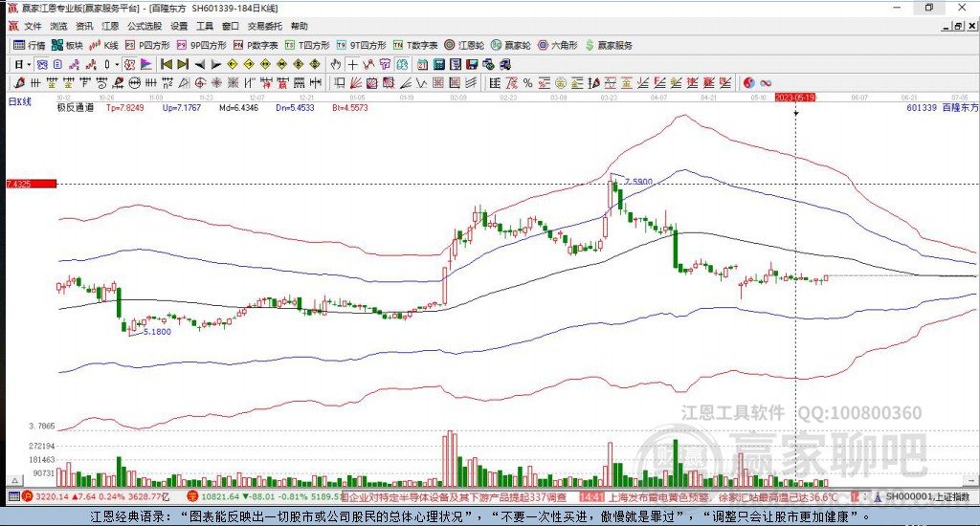This screenshot has width=980, height=526.
Task: Open the 9P四方形 tool
Action: (x=201, y=45)
